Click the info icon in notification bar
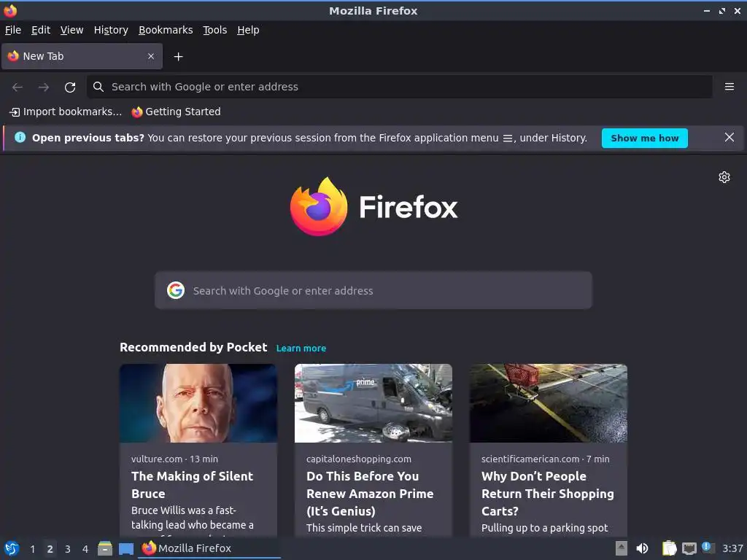Viewport: 747px width, 560px height. 20,138
